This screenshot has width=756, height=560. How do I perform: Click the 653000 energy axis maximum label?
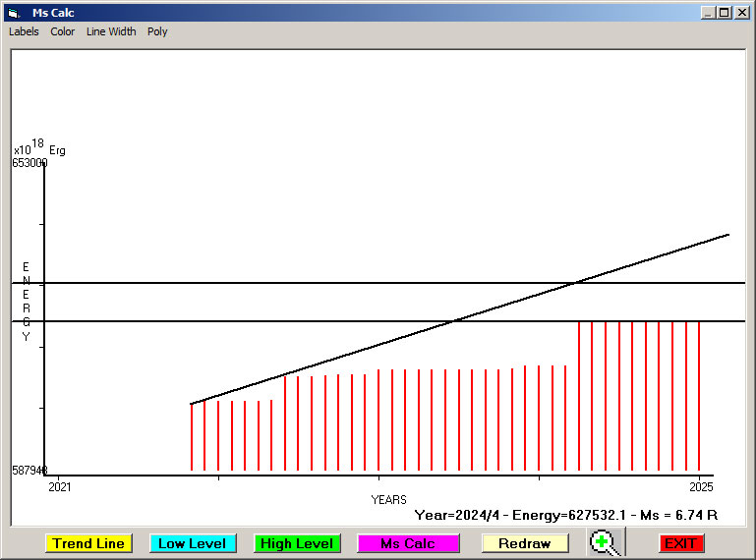click(x=29, y=163)
